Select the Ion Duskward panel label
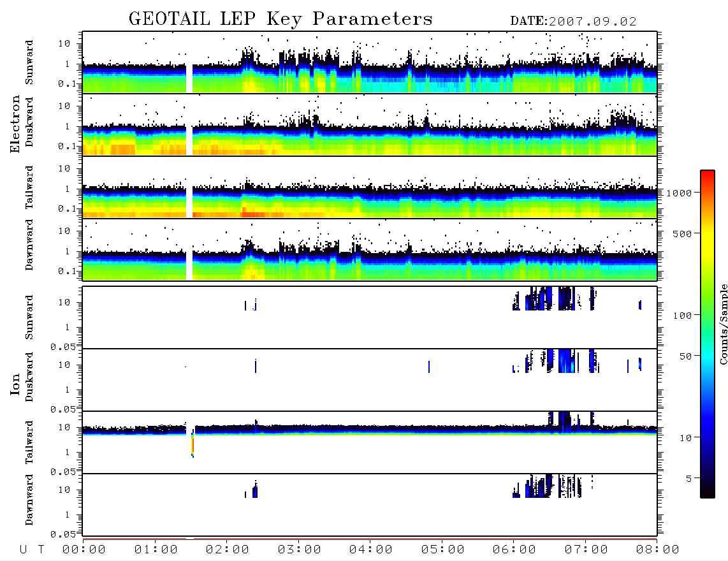728x561 pixels. (x=29, y=377)
